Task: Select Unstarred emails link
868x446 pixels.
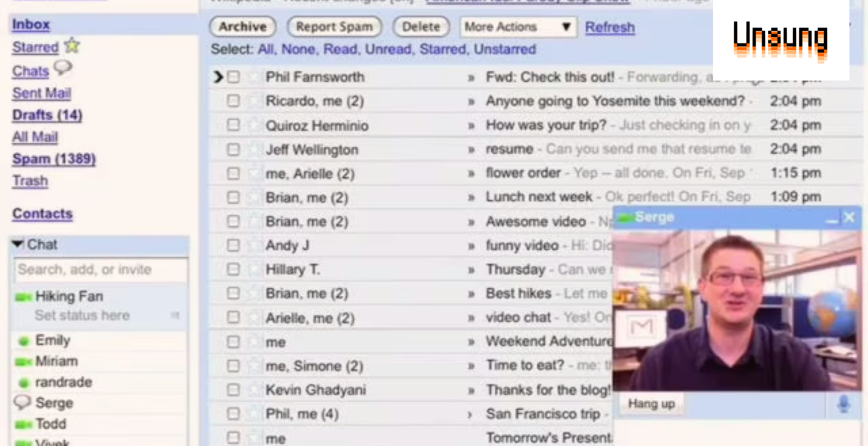Action: tap(505, 49)
